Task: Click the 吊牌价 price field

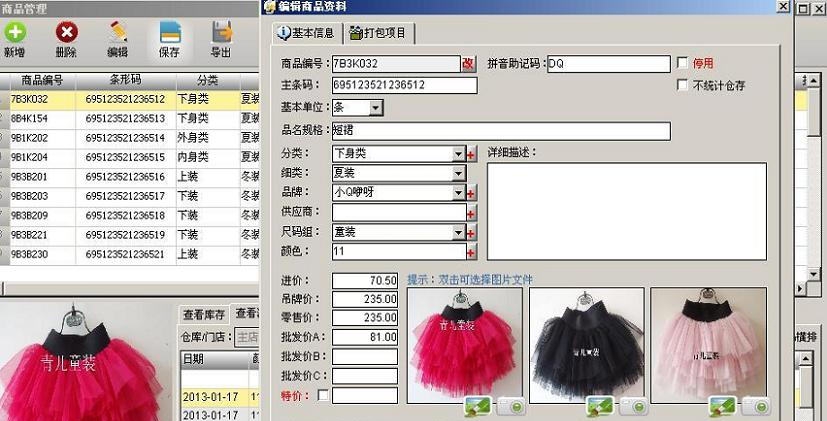Action: point(365,299)
